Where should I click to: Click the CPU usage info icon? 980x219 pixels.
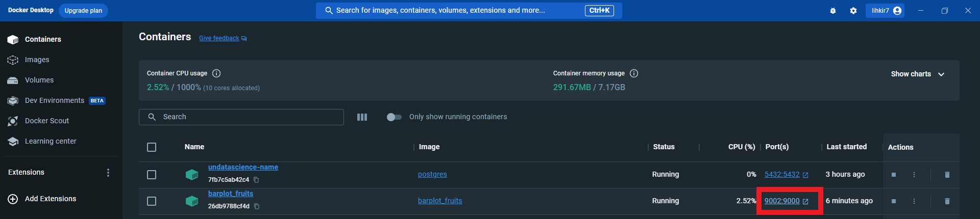point(216,73)
